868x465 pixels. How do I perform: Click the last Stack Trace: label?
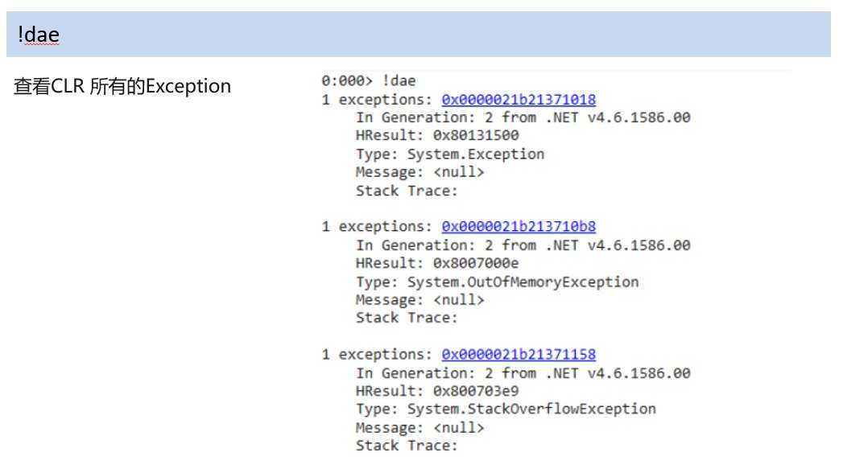(x=407, y=446)
